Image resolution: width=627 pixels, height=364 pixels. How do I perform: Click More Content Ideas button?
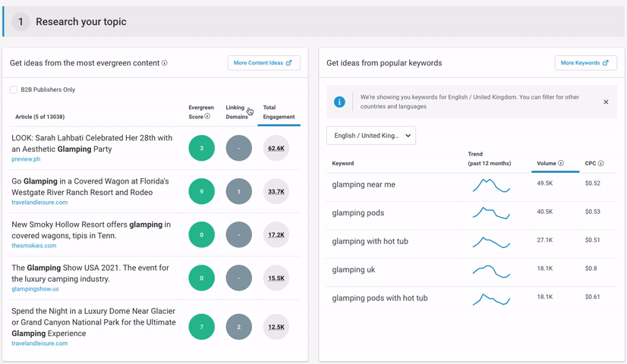[x=263, y=63]
